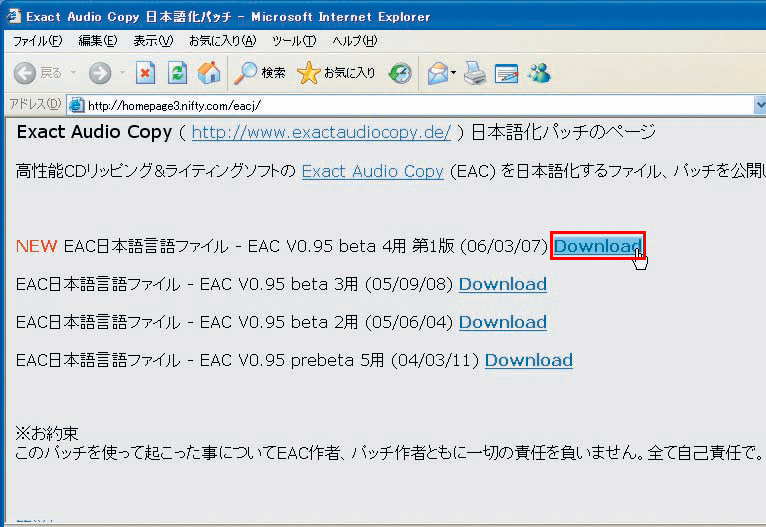Screen dimensions: 766x527
Task: Click the ※お約束 heading text
Action: (x=47, y=433)
